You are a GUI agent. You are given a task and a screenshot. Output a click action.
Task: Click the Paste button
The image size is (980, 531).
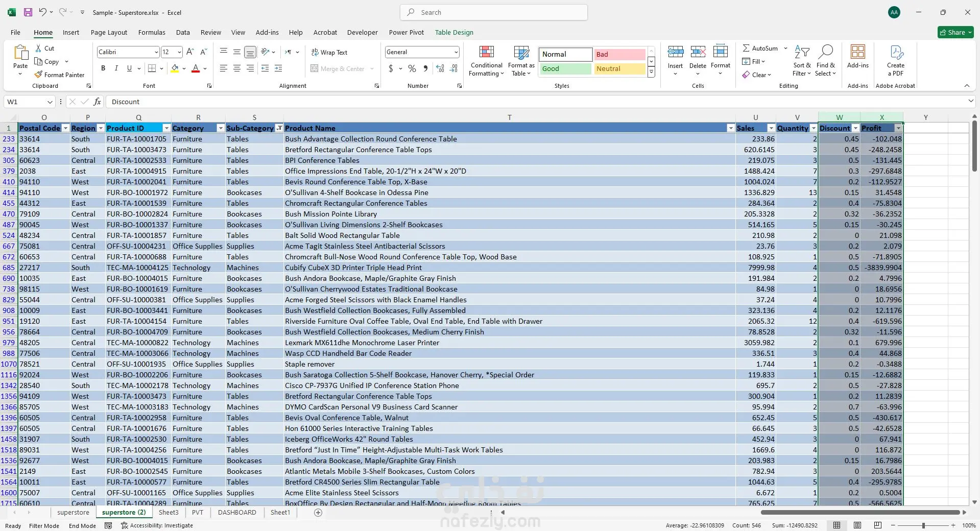click(x=20, y=60)
